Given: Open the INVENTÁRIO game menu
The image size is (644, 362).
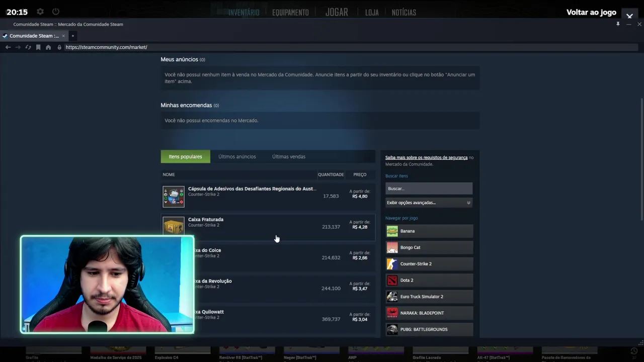Looking at the screenshot, I should 244,13.
